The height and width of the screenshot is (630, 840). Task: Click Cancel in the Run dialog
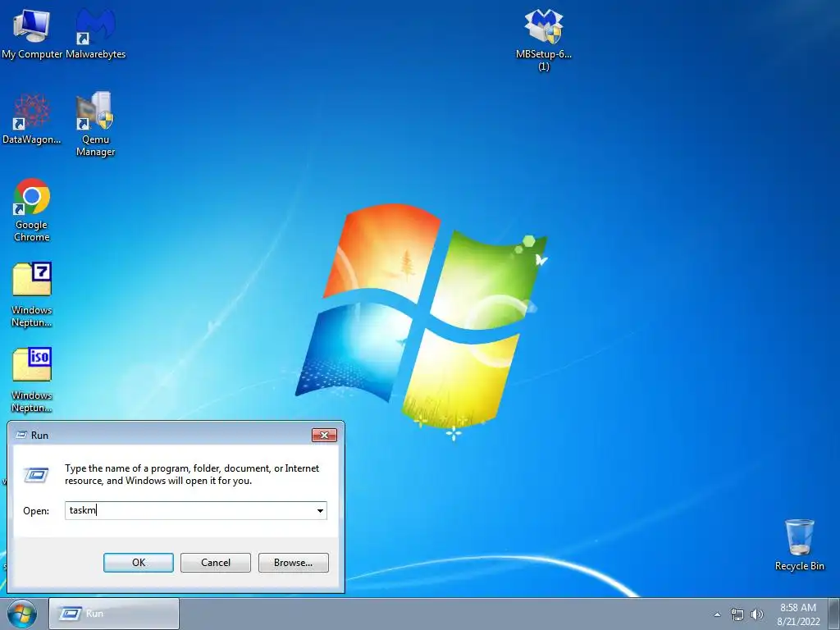tap(216, 563)
